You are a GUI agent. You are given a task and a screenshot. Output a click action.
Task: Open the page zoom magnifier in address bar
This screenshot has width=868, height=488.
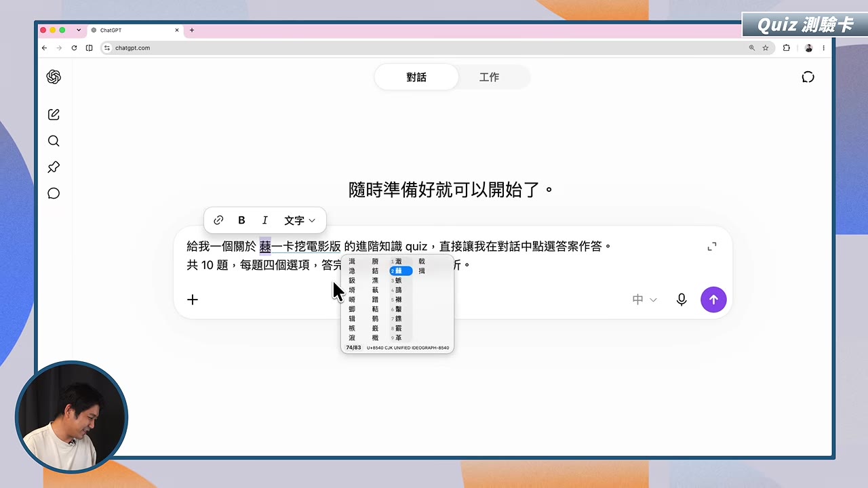tap(751, 48)
